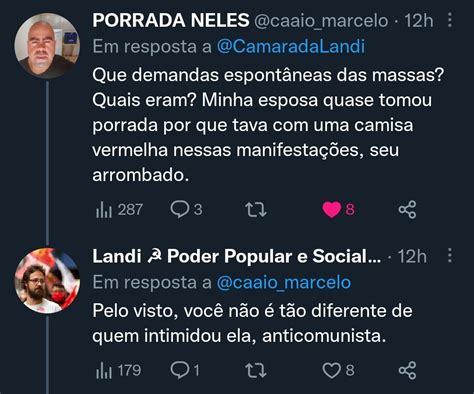Viewport: 474px width, 394px height.
Task: Open Landi Poder Popular display name profile
Action: (x=237, y=256)
